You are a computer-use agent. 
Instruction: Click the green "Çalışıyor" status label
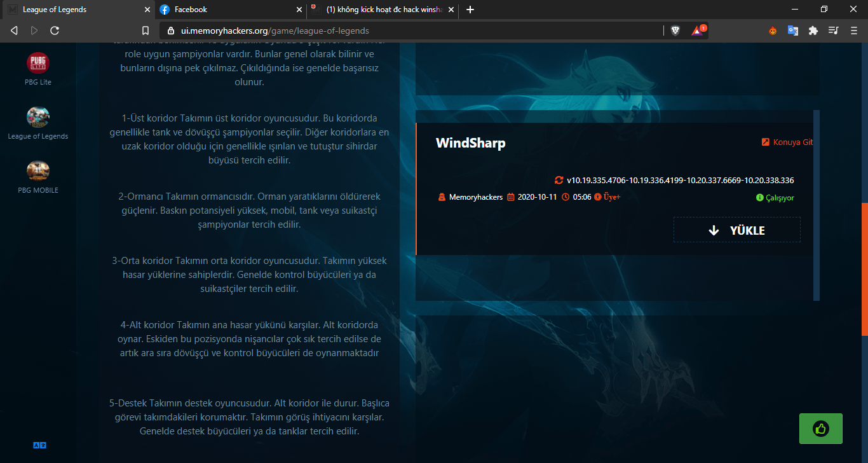[x=780, y=198]
